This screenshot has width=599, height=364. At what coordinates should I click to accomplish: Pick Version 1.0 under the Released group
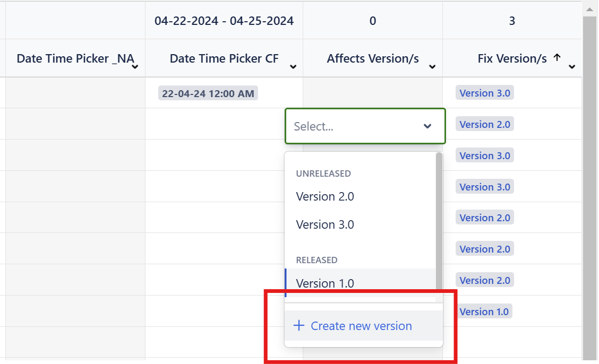point(325,283)
